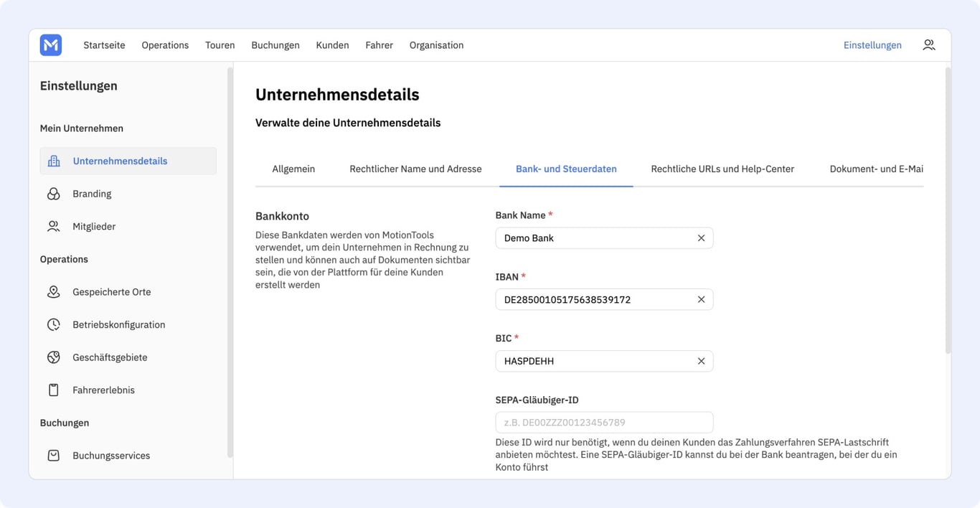980x508 pixels.
Task: Open Startseite in top navigation
Action: [104, 45]
